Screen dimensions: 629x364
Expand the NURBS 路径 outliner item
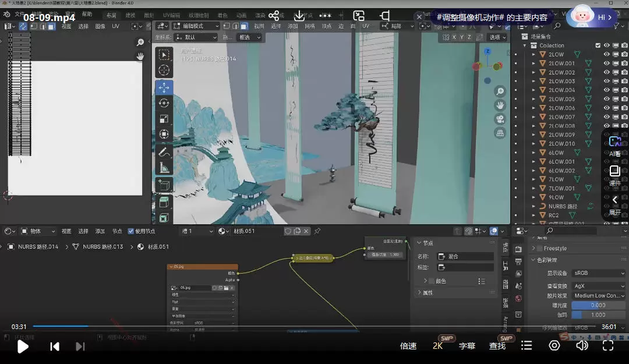click(533, 206)
